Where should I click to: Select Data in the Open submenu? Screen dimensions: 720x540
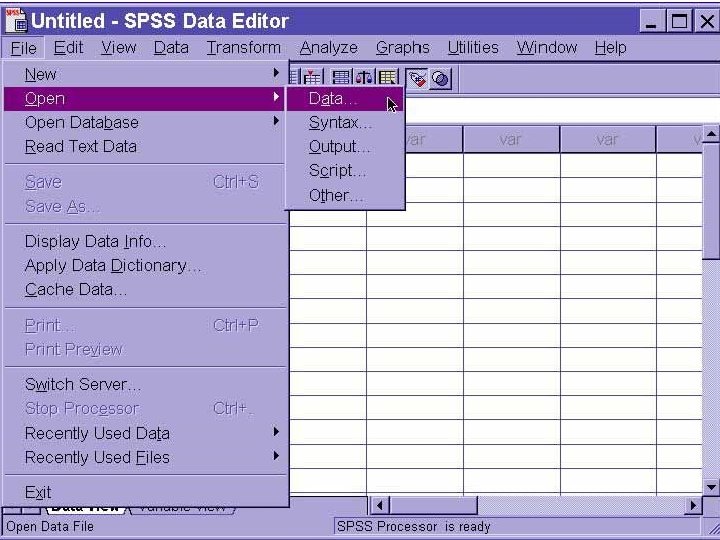(x=345, y=99)
